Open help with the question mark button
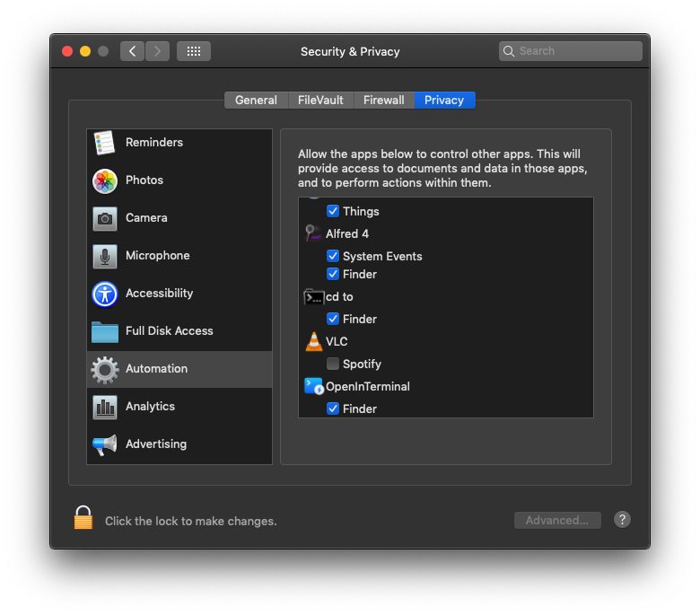 pyautogui.click(x=622, y=520)
